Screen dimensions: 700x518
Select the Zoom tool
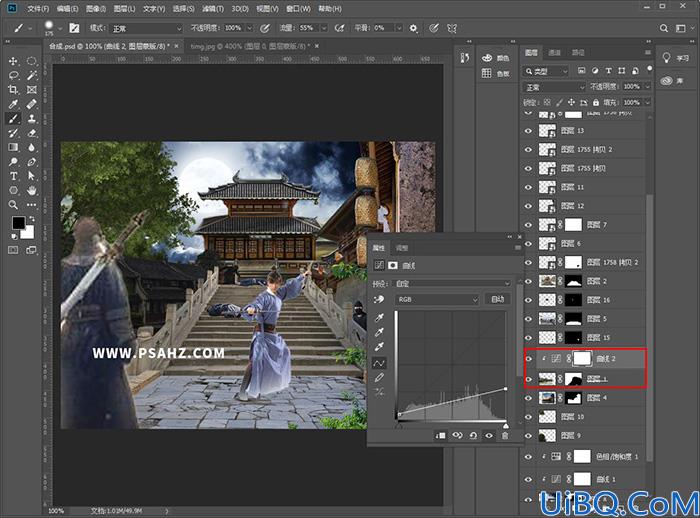point(13,205)
